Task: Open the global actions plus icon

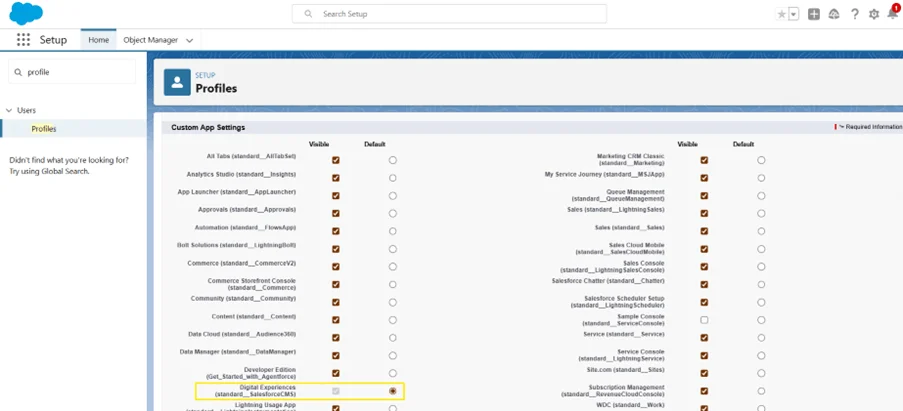Action: (814, 14)
